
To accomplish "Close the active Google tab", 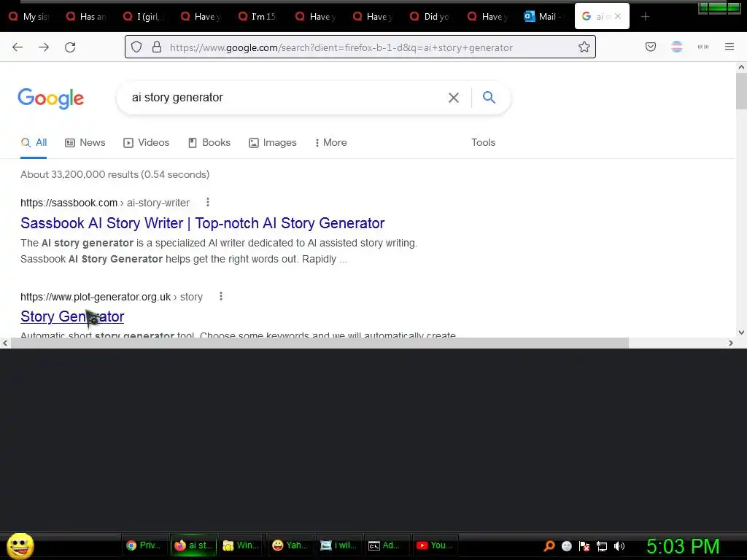I will (x=618, y=16).
